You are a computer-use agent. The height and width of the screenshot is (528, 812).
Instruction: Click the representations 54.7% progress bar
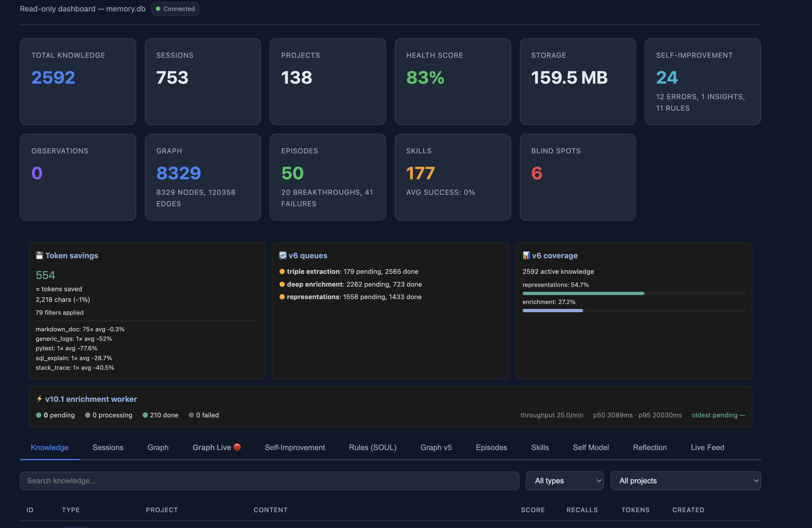coord(634,293)
